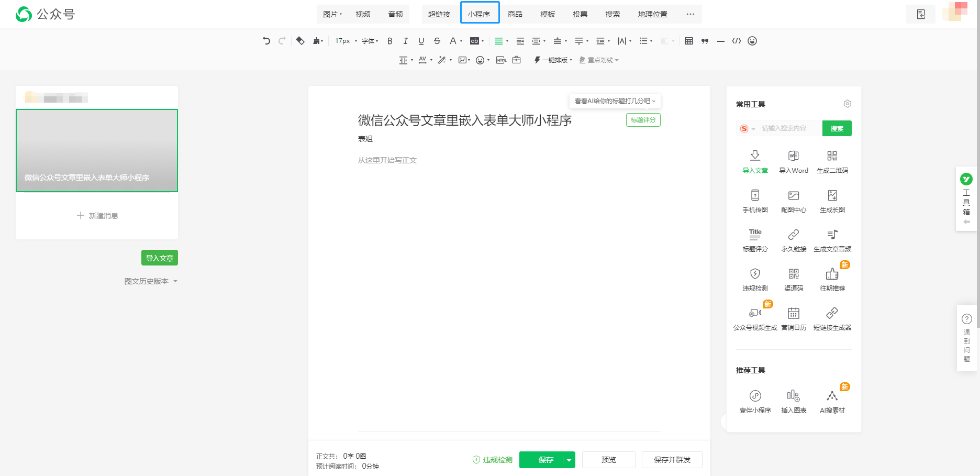Click the 保存并群发 button
The height and width of the screenshot is (476, 980).
click(672, 460)
